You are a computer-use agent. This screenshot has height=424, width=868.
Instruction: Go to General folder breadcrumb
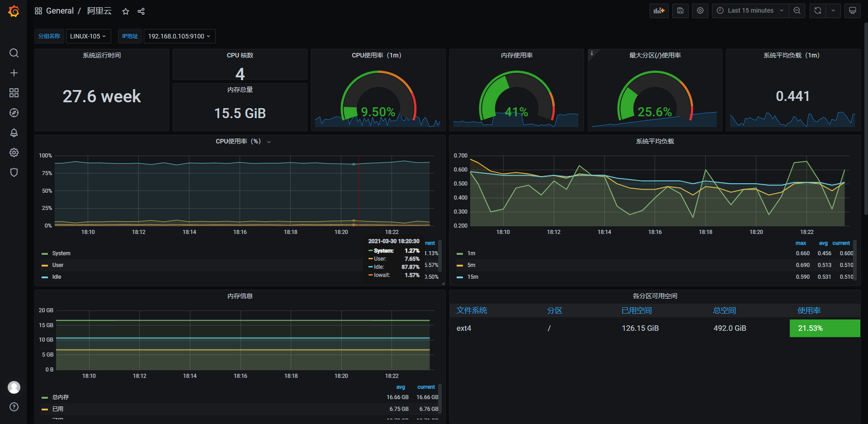[60, 11]
